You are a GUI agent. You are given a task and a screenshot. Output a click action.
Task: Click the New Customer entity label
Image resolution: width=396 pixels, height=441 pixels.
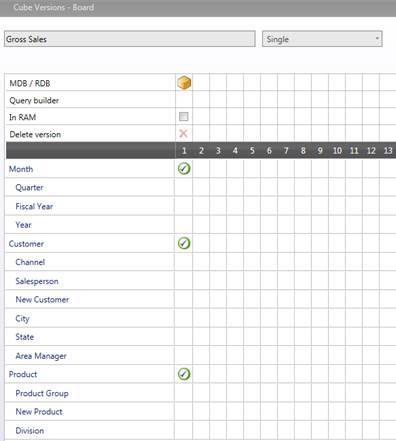click(x=42, y=299)
